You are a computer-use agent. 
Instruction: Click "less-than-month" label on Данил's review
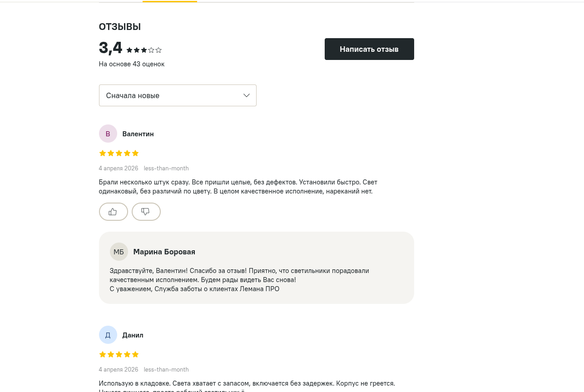(x=166, y=369)
